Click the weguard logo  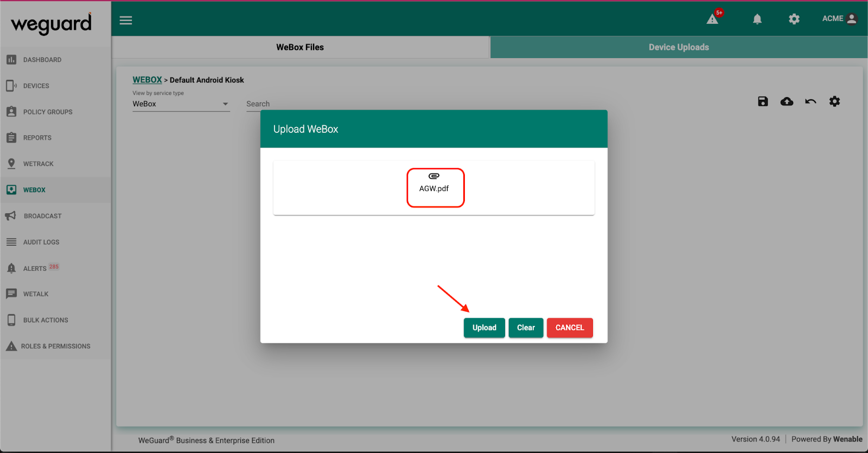[52, 24]
